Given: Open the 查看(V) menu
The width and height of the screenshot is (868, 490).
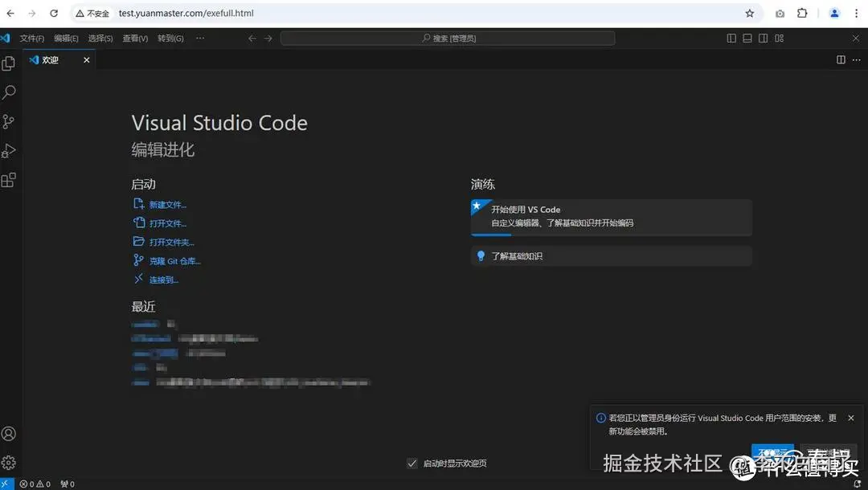Looking at the screenshot, I should pos(135,39).
